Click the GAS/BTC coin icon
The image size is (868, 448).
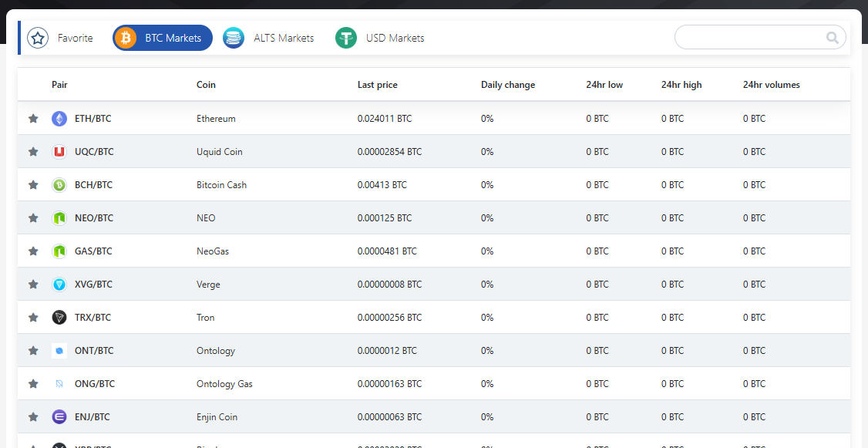59,251
